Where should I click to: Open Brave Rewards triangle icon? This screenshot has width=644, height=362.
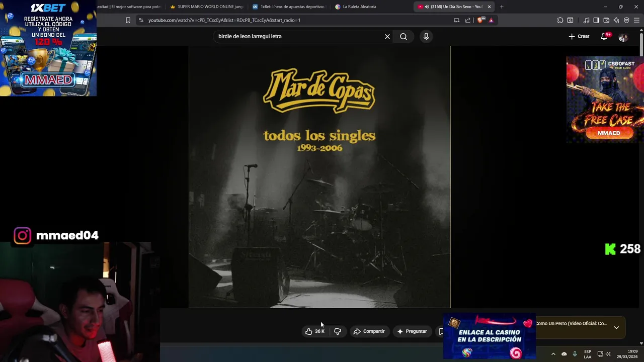coord(491,20)
